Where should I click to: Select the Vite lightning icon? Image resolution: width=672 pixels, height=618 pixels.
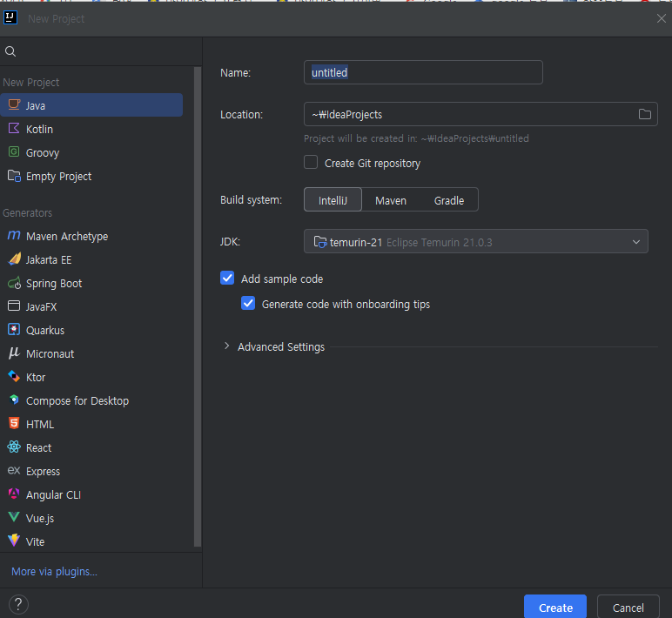click(14, 541)
